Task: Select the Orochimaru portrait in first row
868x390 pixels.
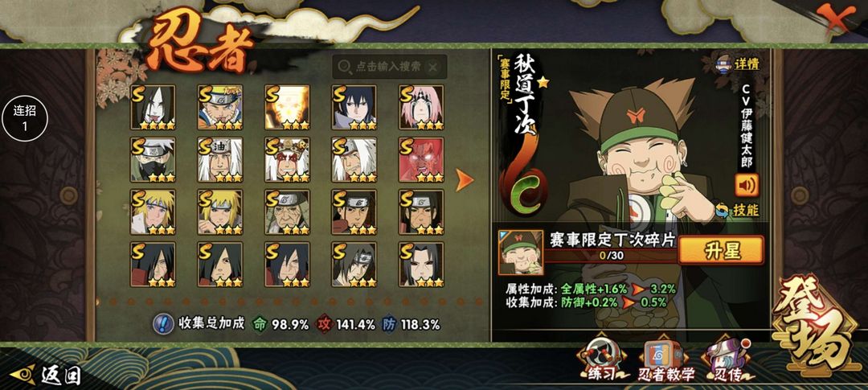Action: tap(153, 108)
